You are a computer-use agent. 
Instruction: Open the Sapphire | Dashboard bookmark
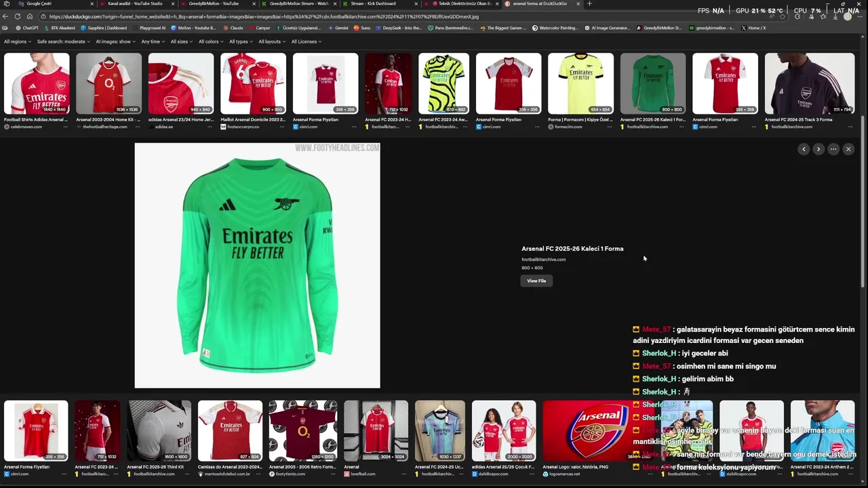point(104,28)
